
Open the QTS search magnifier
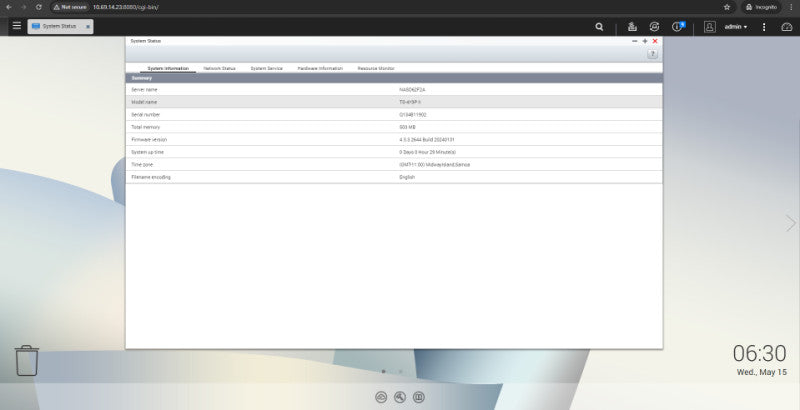[599, 27]
